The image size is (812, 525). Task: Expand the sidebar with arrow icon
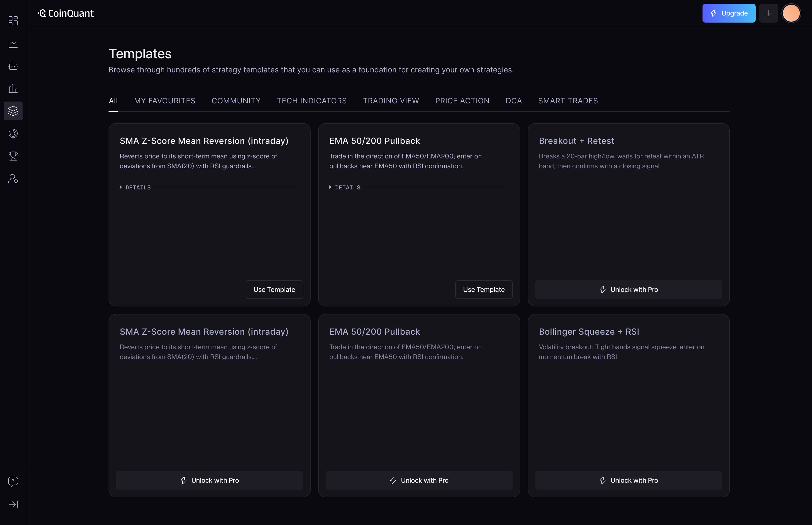(13, 504)
